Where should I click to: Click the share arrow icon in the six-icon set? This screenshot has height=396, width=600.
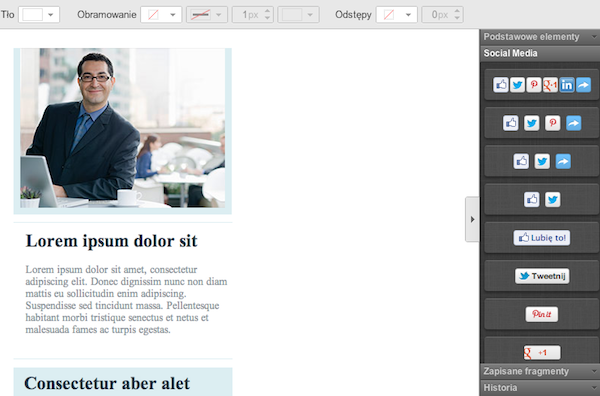[583, 85]
